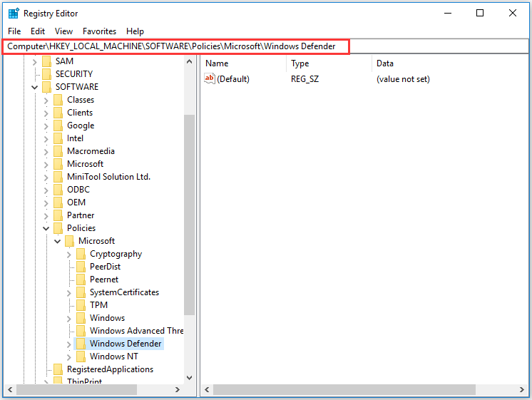The width and height of the screenshot is (532, 400).
Task: Click the (Default) string value icon
Action: (x=210, y=78)
